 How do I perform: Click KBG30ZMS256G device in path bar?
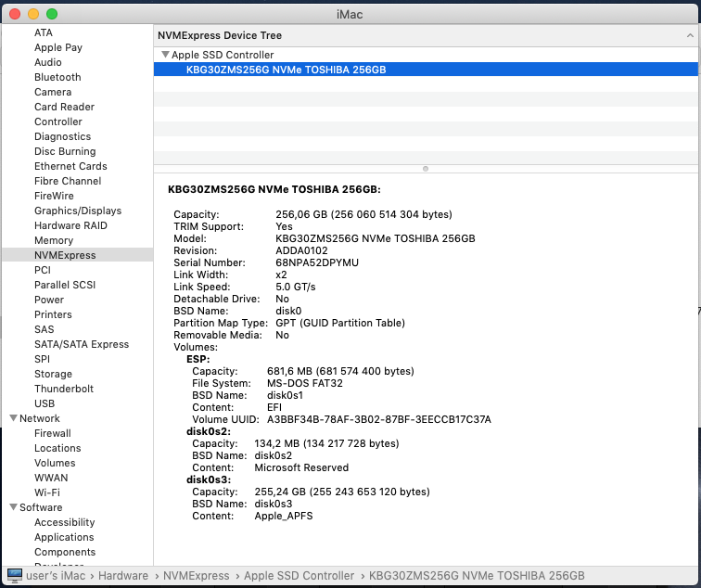[x=477, y=576]
